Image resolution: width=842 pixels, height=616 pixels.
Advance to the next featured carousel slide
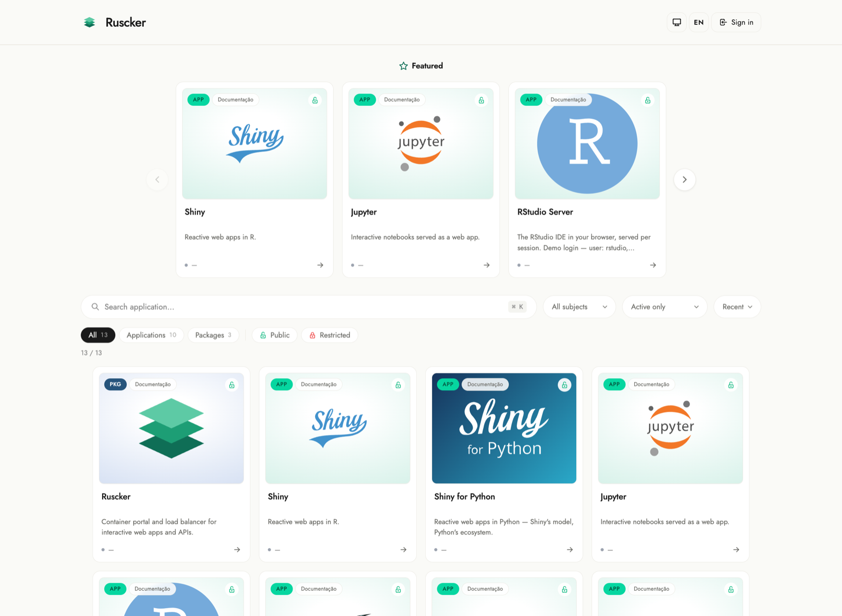click(685, 179)
